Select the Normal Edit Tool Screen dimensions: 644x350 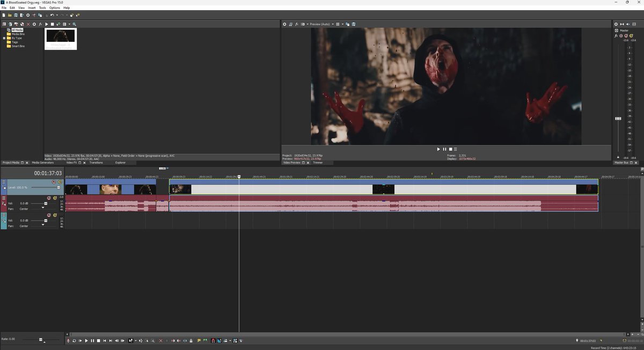click(x=131, y=340)
